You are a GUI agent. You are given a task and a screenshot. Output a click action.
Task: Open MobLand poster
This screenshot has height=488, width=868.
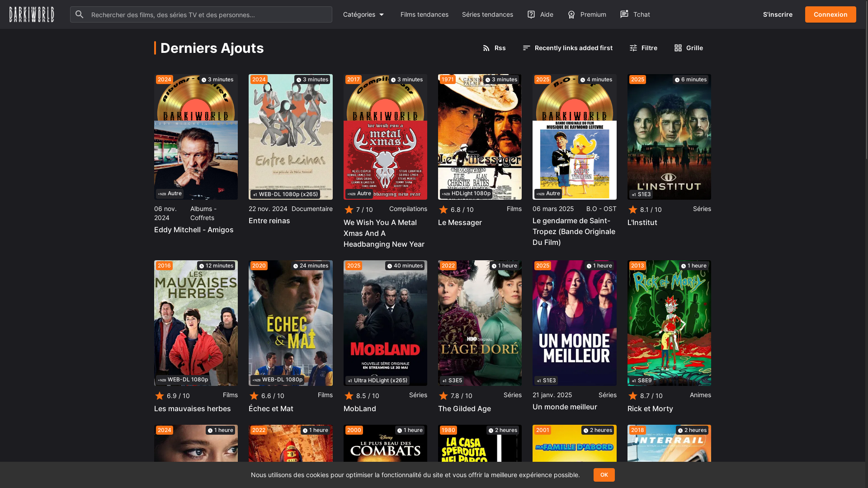coord(385,323)
